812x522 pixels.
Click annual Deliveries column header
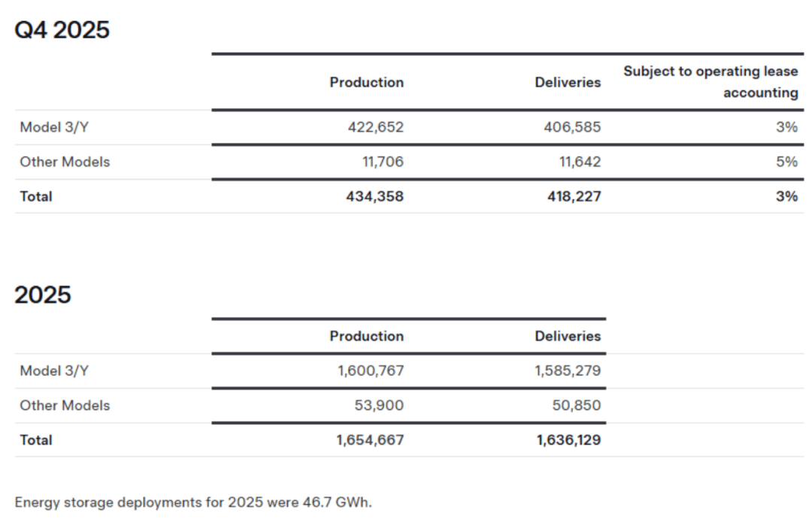tap(568, 336)
